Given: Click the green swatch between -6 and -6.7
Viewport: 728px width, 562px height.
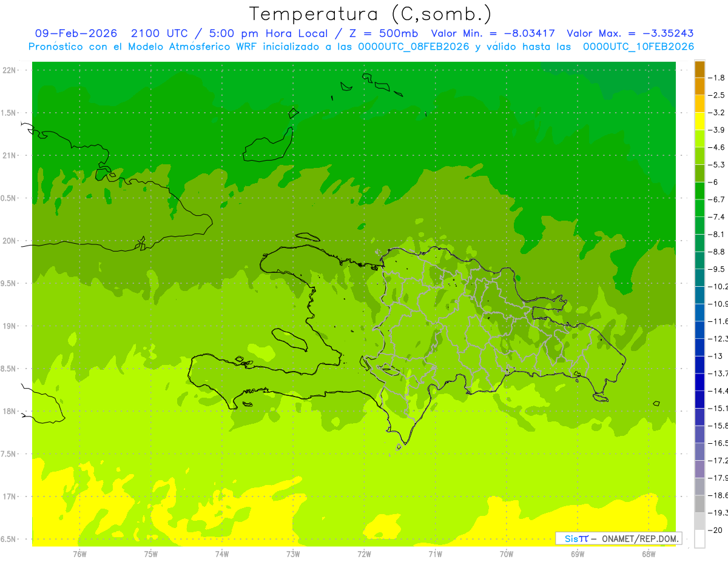Looking at the screenshot, I should 699,191.
